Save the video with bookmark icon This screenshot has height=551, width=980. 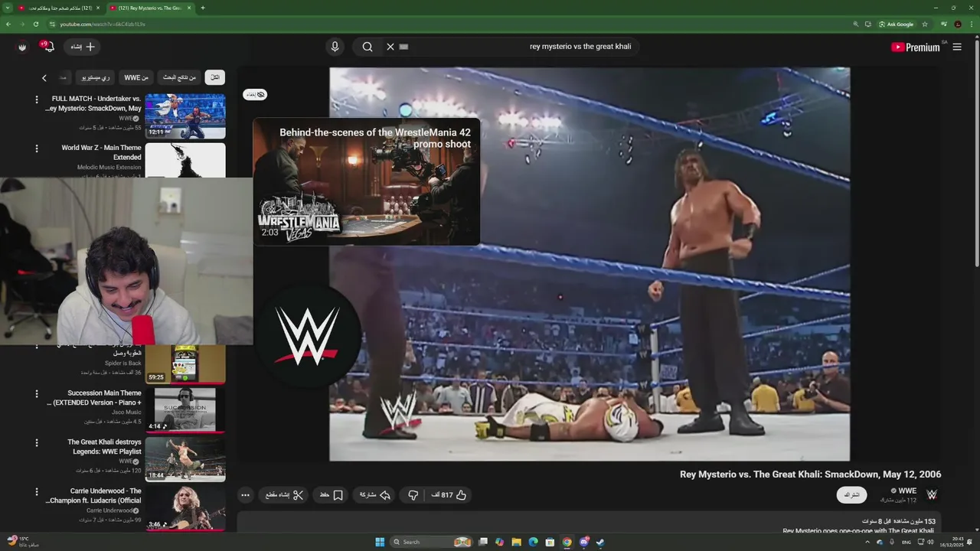(x=332, y=495)
